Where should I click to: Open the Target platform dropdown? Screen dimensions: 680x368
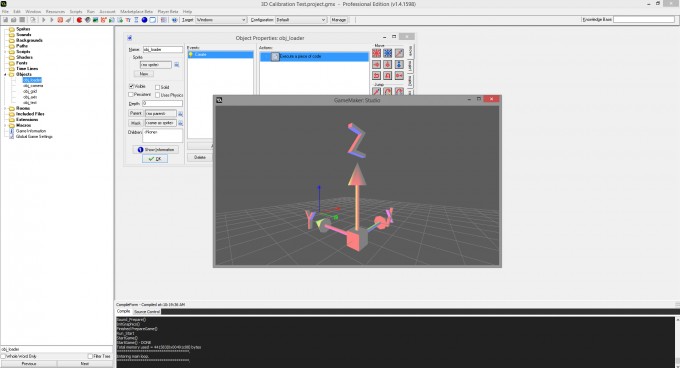pos(221,20)
